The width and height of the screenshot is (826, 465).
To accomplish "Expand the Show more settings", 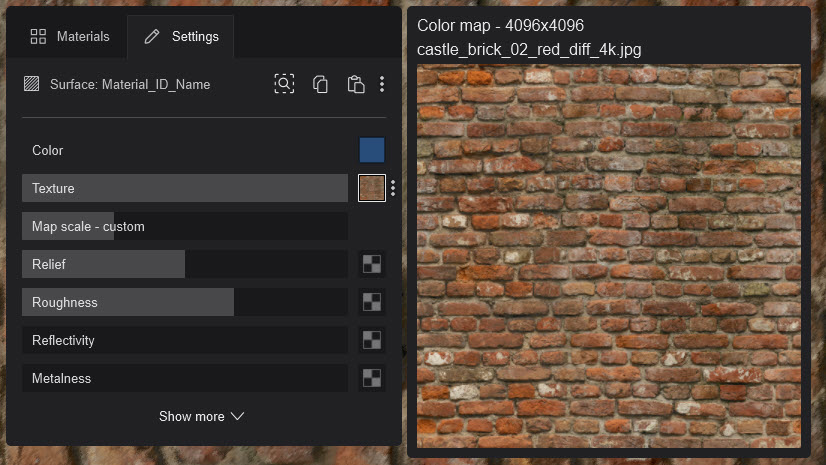I will (x=201, y=416).
